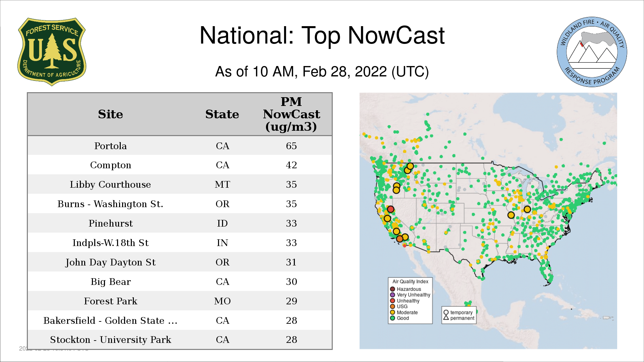The image size is (644, 362).
Task: Click the USG orange legend circle
Action: (392, 306)
